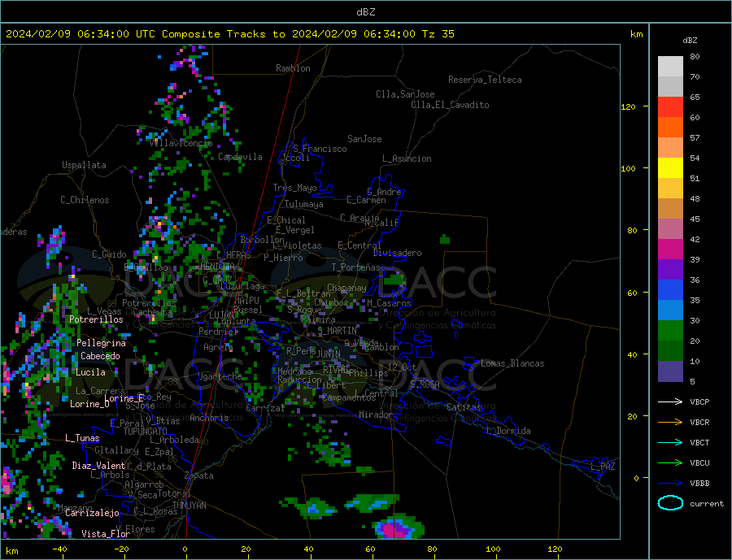
Task: Click the blue VBBB arrow symbol
Action: [670, 483]
